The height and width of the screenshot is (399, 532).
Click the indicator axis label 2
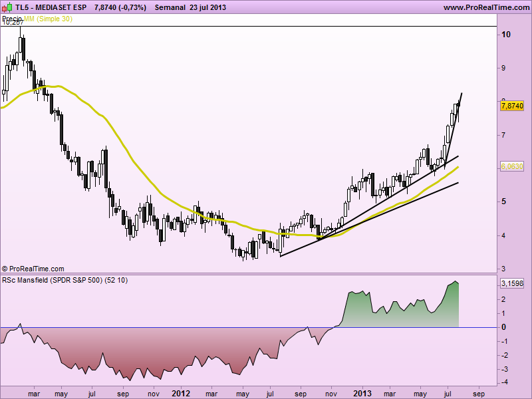[x=504, y=299]
